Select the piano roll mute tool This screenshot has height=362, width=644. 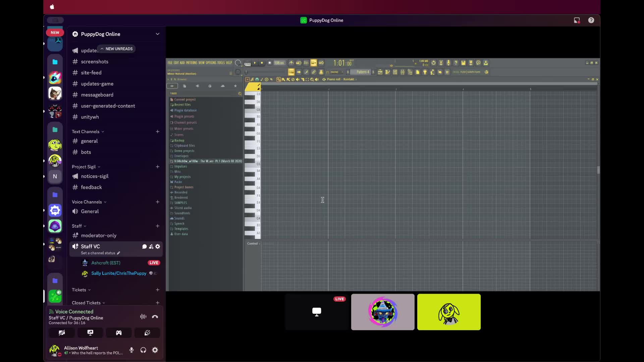tap(298, 79)
